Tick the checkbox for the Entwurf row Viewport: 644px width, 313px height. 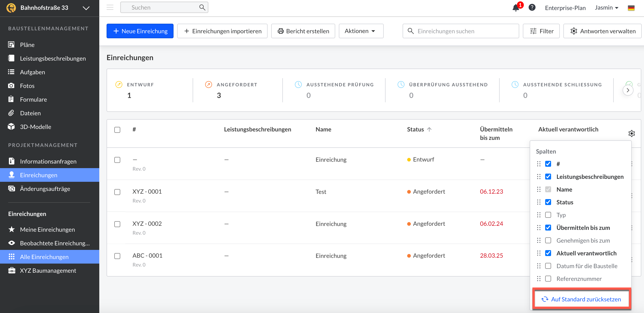point(117,160)
